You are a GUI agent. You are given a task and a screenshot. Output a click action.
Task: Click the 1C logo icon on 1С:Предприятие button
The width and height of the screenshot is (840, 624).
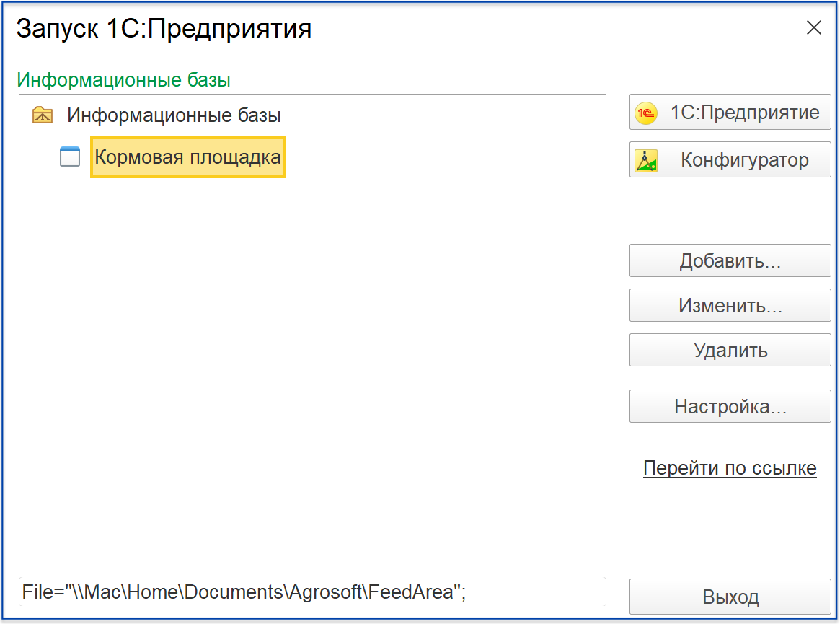click(646, 113)
